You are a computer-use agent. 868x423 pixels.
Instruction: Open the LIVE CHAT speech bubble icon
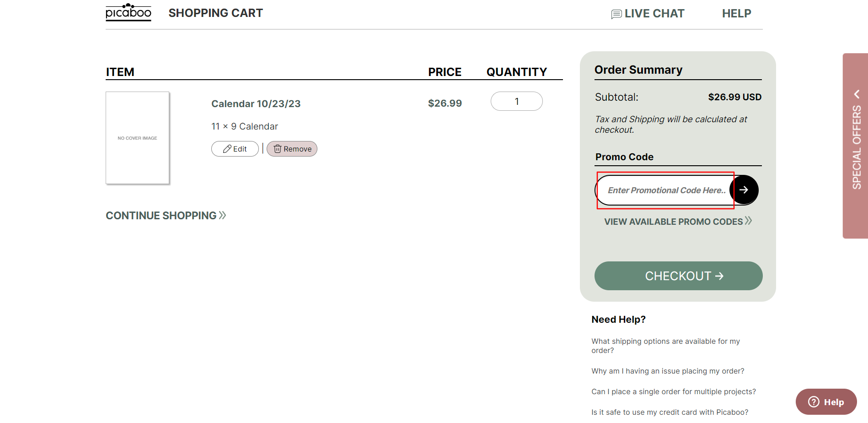pos(616,13)
